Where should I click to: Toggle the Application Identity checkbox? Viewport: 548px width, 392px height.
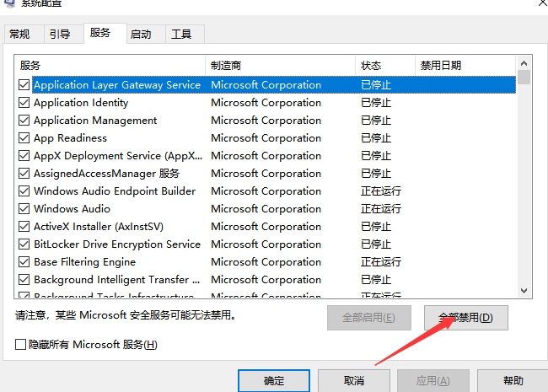click(x=24, y=103)
